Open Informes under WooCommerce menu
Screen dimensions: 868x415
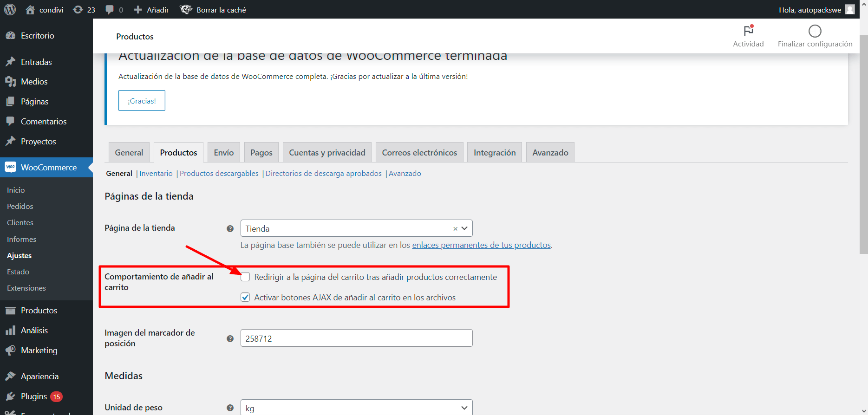click(21, 240)
